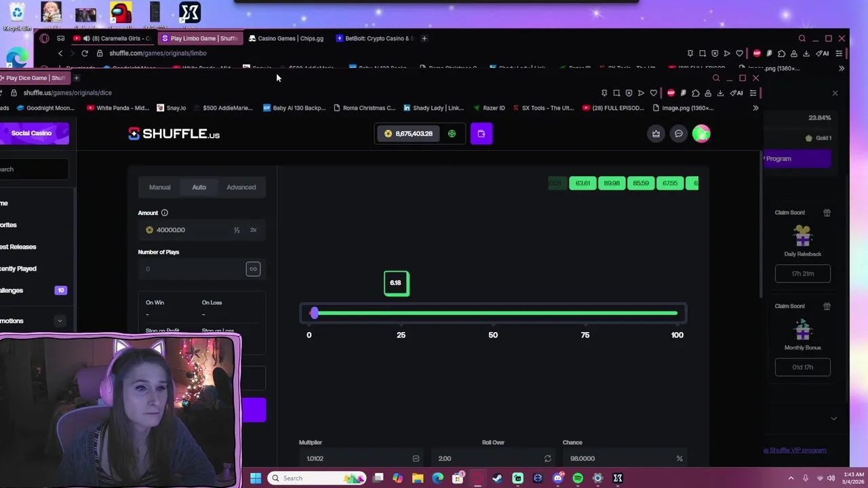Image resolution: width=868 pixels, height=488 pixels.
Task: Click the green target icon beside the balance
Action: [x=452, y=134]
